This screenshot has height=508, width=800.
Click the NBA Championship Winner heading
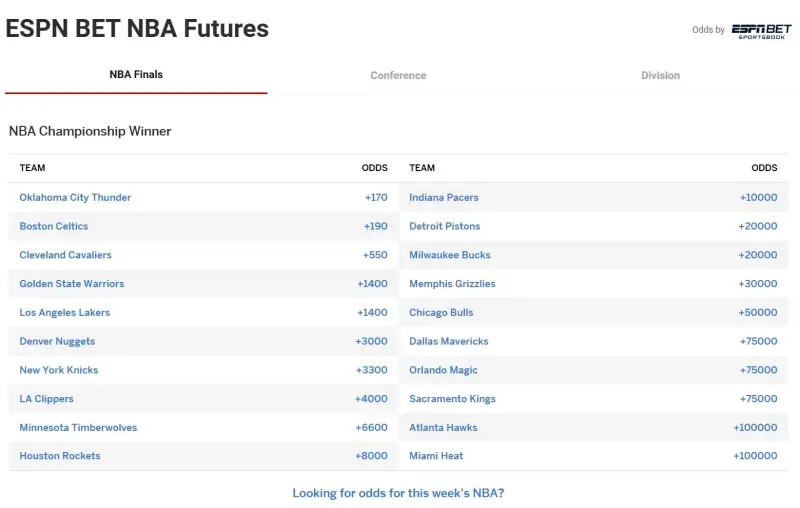tap(90, 132)
